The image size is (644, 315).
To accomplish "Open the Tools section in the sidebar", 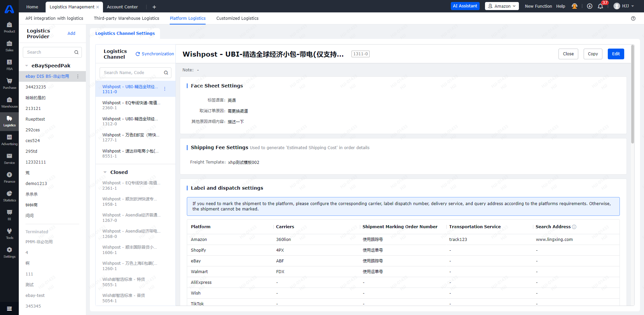I will [x=9, y=233].
